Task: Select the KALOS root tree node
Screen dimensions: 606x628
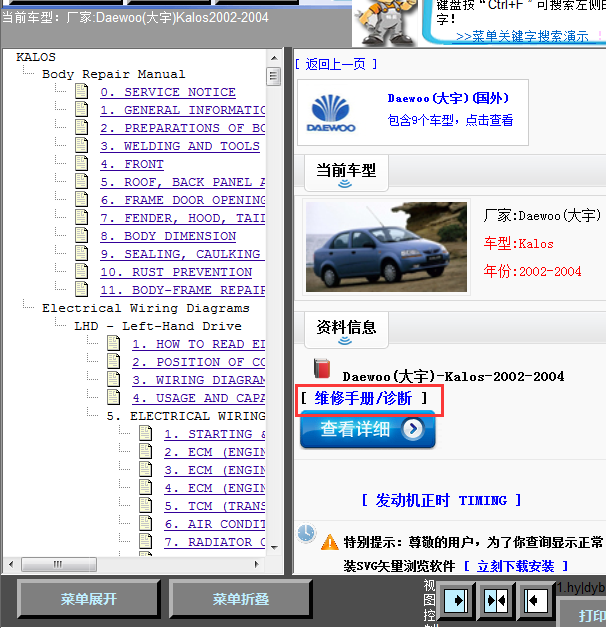Action: pos(36,57)
